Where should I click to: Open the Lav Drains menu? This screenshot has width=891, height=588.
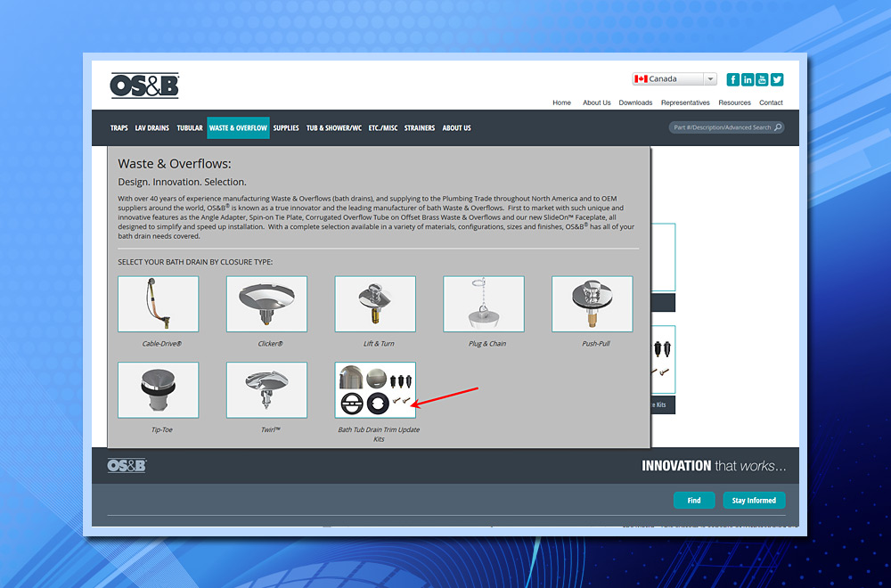[x=151, y=127]
